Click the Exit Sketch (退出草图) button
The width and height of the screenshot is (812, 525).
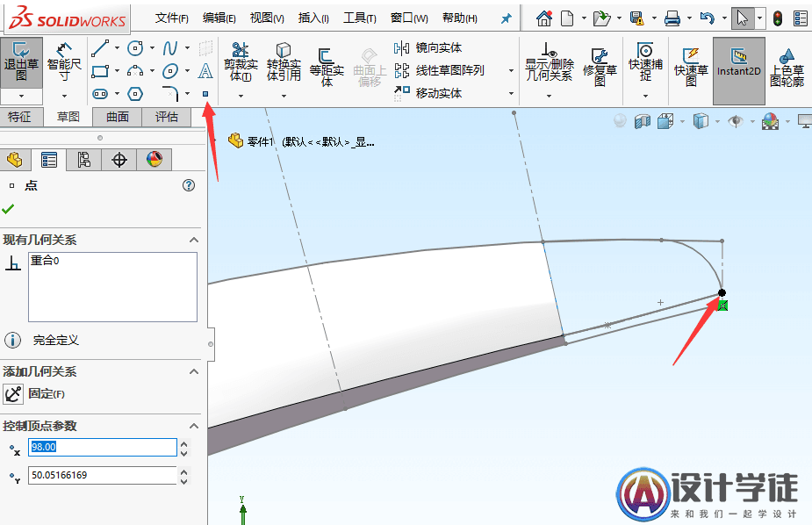pos(21,62)
